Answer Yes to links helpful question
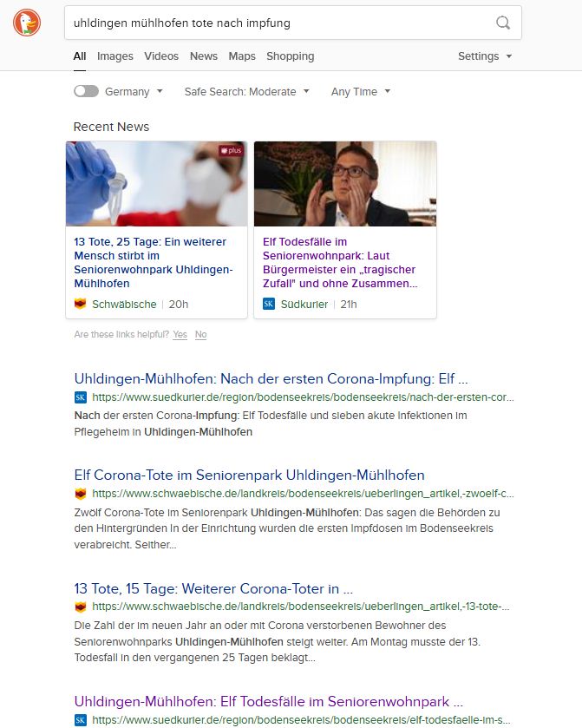The image size is (582, 728). point(180,334)
